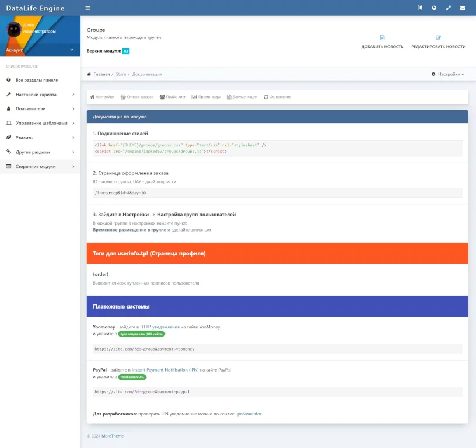Switch to the Промо-коды tab
The height and width of the screenshot is (448, 476).
click(x=206, y=97)
